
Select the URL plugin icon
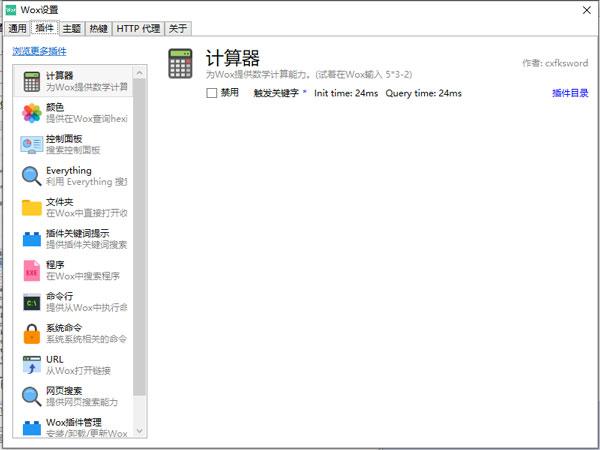coord(32,365)
